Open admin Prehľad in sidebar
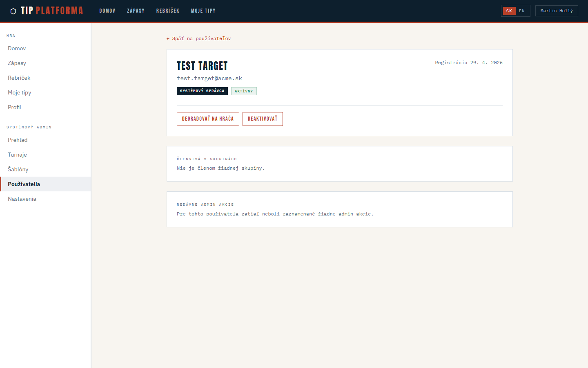 [x=18, y=140]
